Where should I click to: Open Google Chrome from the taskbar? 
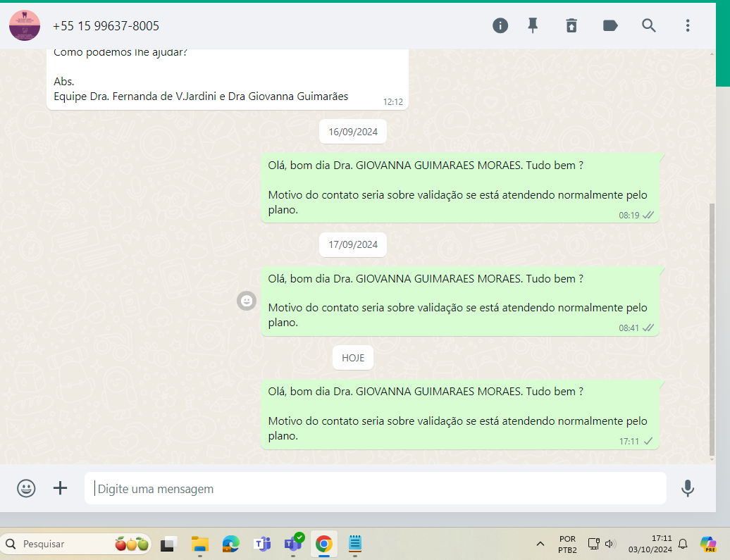pyautogui.click(x=324, y=544)
